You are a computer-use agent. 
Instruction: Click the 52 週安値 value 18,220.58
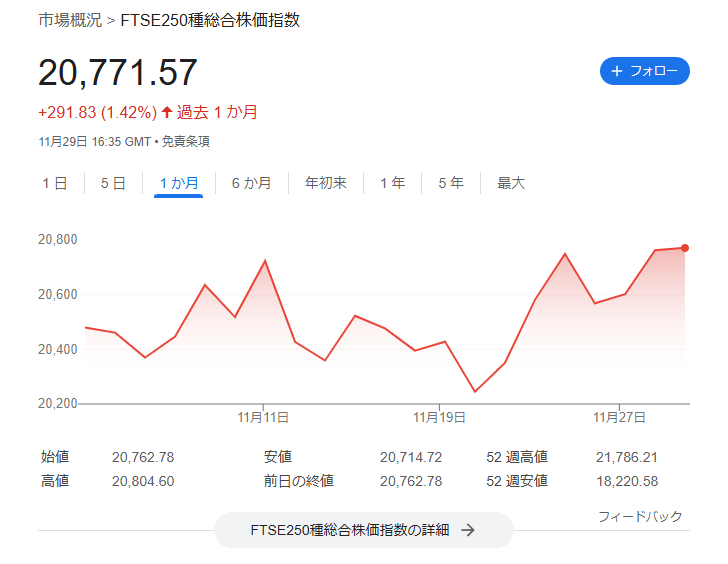627,481
